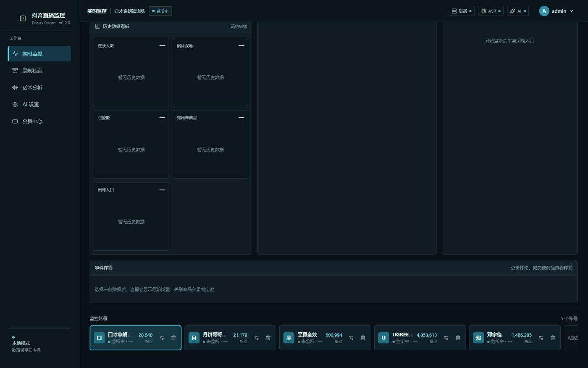The height and width of the screenshot is (368, 588).
Task: Click the 等待采样 status text
Action: pos(239,26)
